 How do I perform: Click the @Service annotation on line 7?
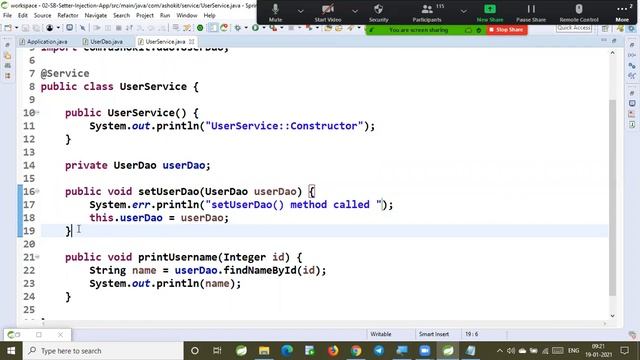click(65, 73)
